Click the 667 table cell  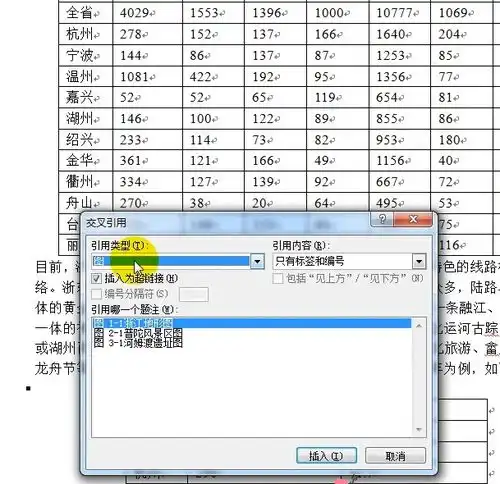(400, 182)
